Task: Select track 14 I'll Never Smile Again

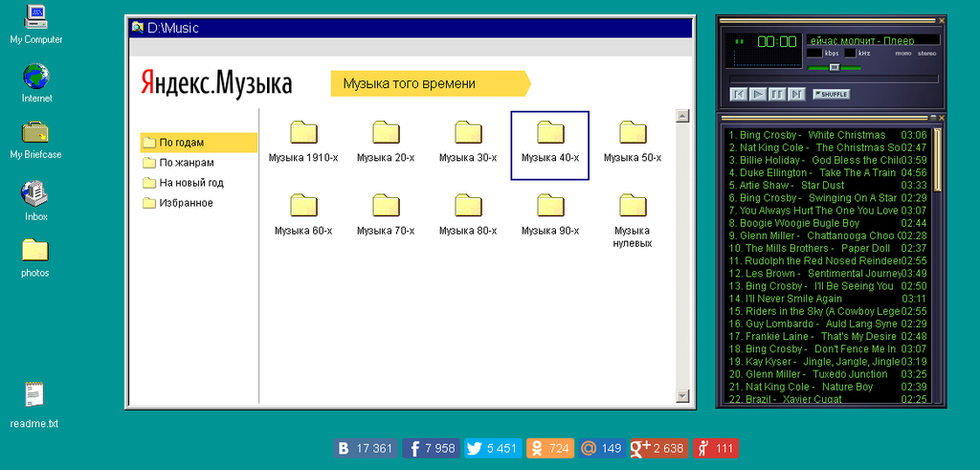Action: [x=828, y=299]
